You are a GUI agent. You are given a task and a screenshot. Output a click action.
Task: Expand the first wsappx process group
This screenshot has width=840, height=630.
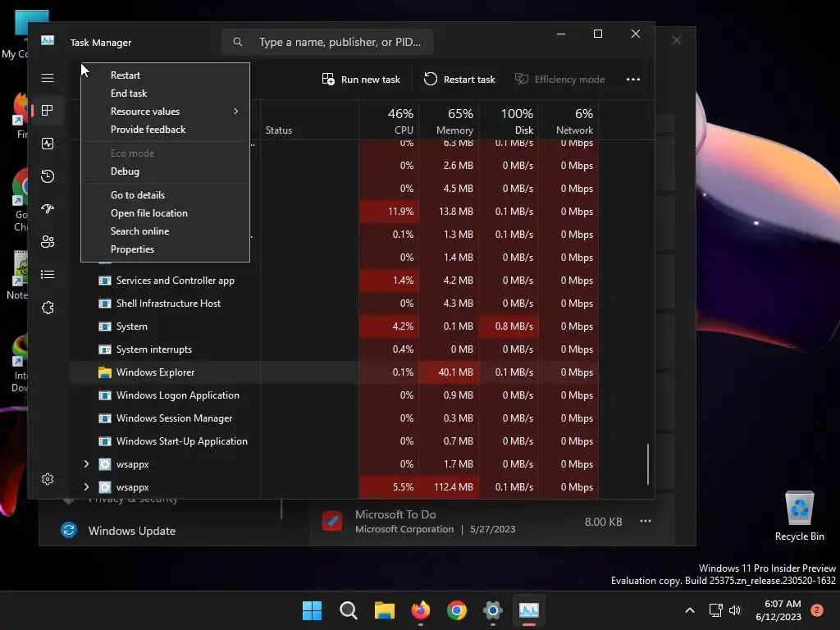coord(86,464)
